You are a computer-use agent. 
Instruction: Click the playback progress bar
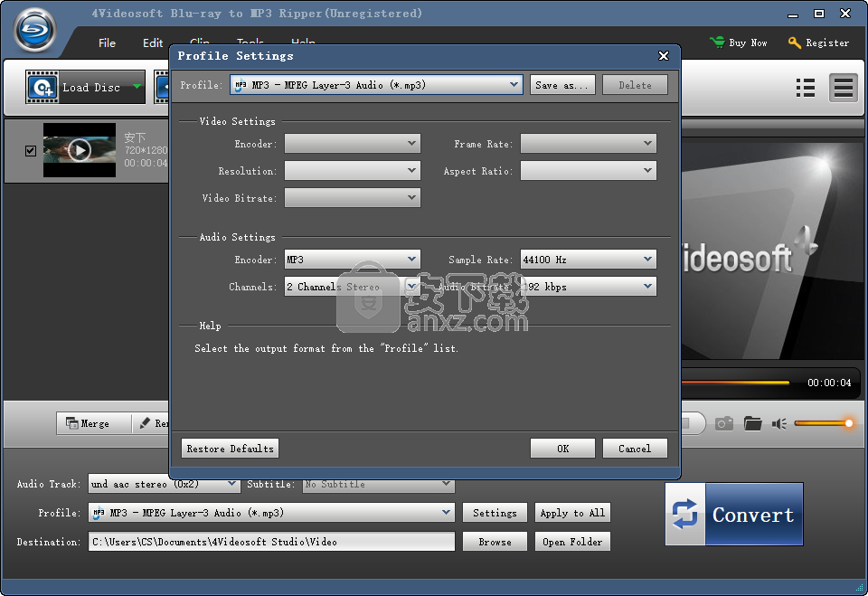point(735,383)
